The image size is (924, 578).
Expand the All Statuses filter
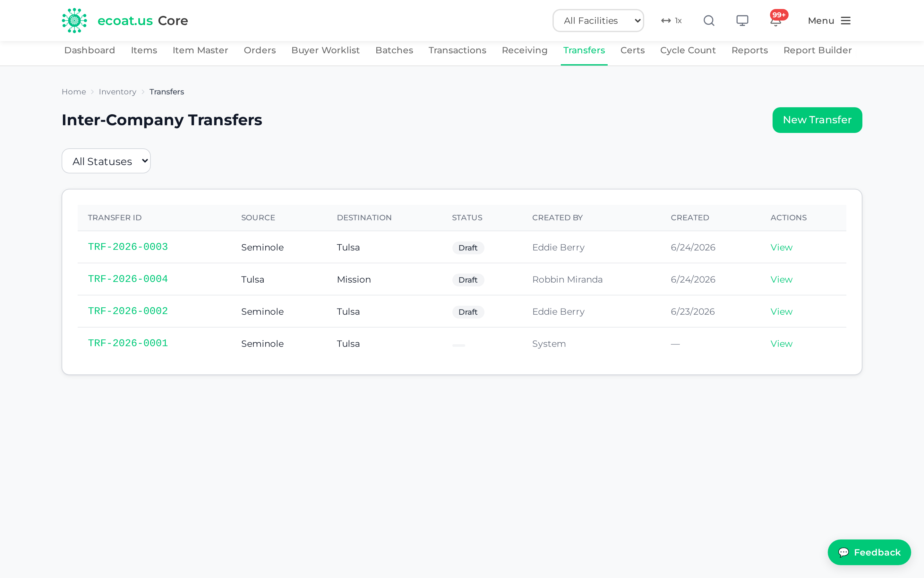(x=106, y=161)
